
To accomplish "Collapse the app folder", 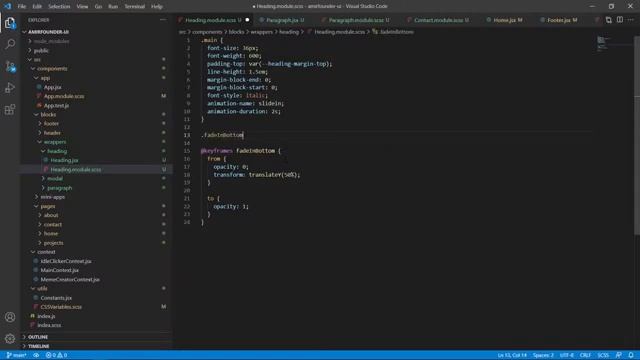I will pyautogui.click(x=45, y=78).
